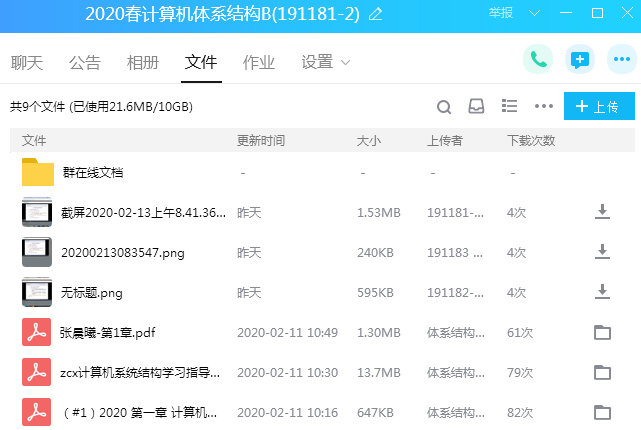Viewport: 641px width, 430px height.
Task: Click the inbox tray icon
Action: [x=477, y=107]
